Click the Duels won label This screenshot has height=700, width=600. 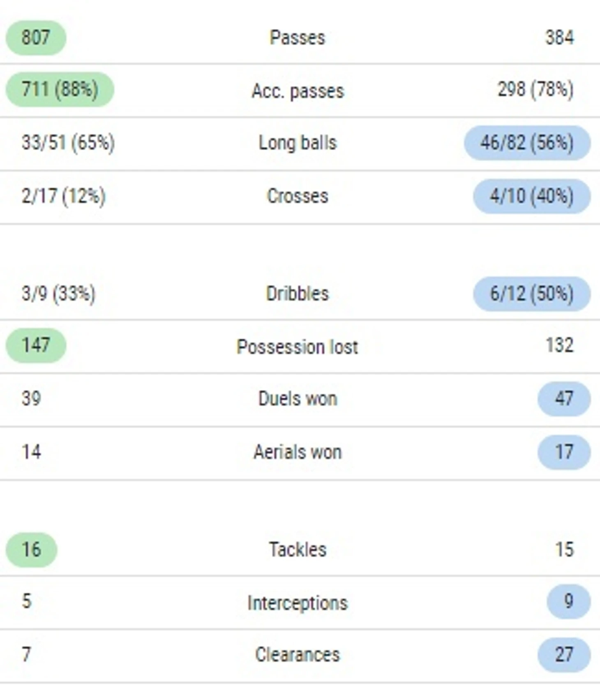(x=298, y=399)
